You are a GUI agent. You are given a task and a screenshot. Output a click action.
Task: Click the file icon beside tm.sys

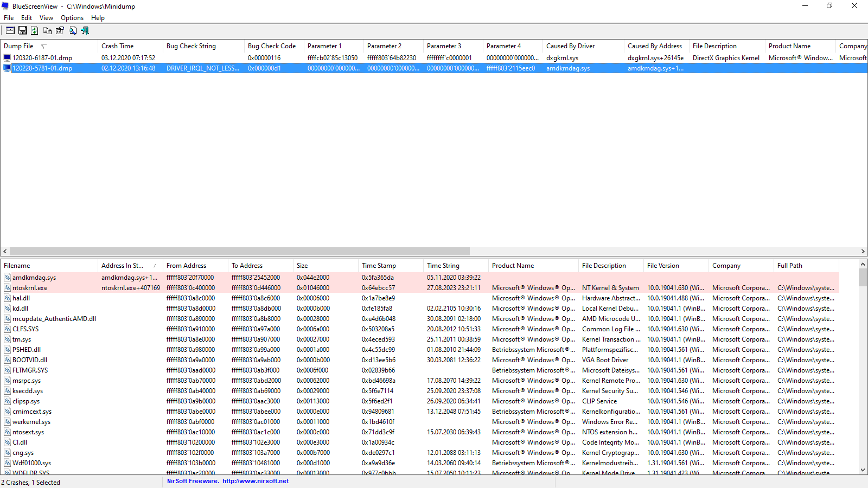click(7, 339)
